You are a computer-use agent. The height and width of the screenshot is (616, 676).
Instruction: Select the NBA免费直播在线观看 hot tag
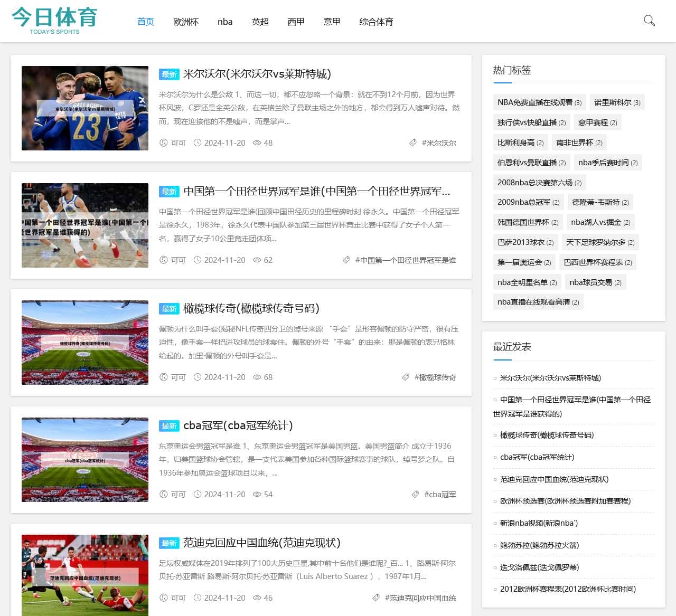click(x=539, y=102)
